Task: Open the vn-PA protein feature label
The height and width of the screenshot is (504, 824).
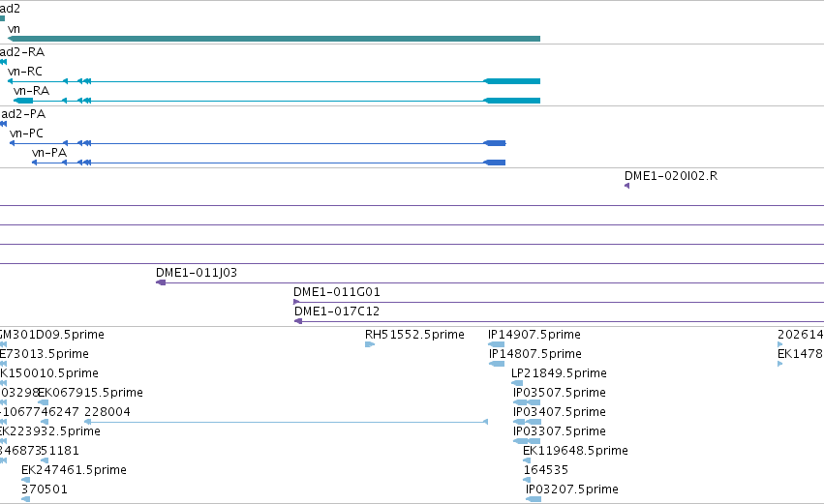Action: [x=49, y=153]
